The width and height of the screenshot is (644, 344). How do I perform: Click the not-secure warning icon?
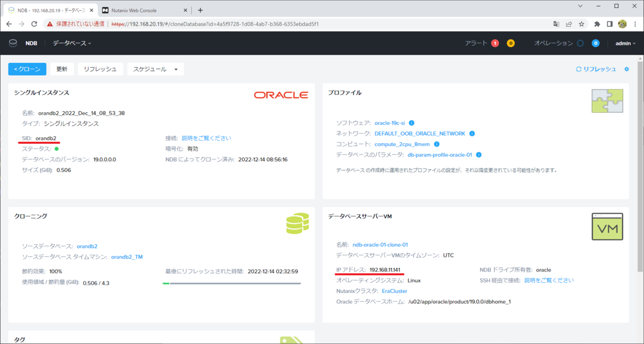click(x=49, y=24)
